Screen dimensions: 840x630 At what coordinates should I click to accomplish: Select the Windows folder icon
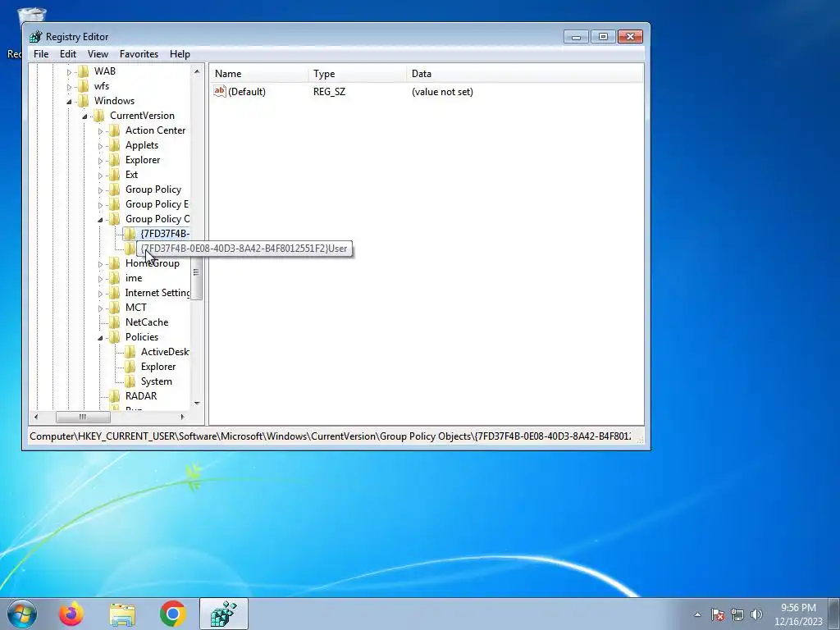pyautogui.click(x=83, y=101)
